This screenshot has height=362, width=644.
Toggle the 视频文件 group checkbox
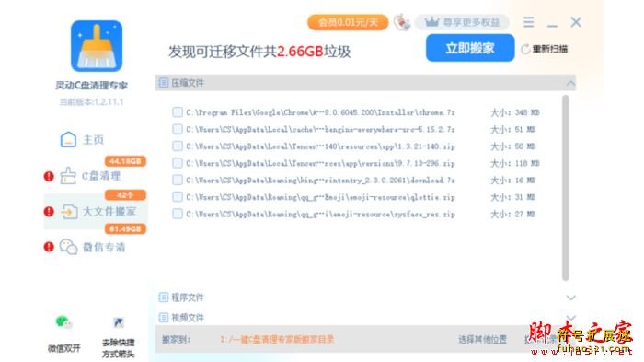(163, 318)
